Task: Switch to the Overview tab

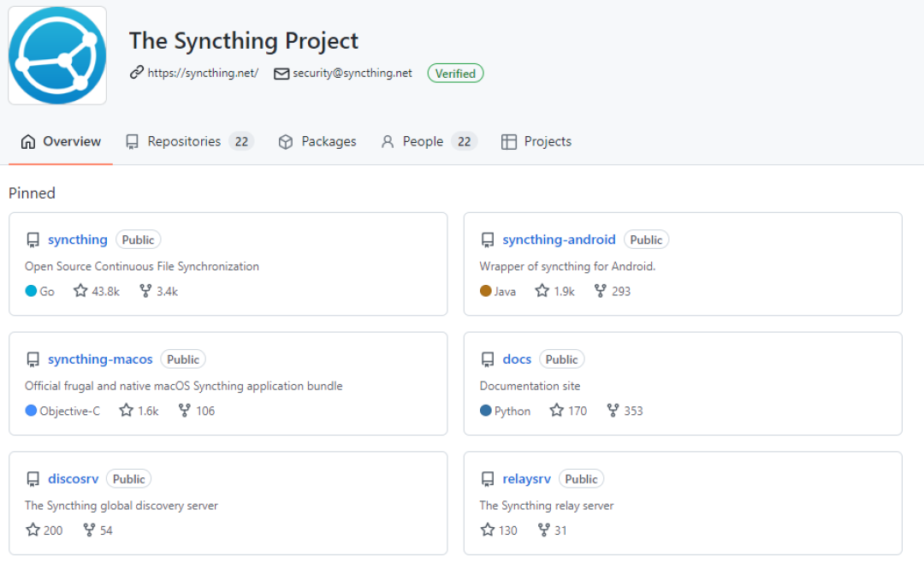Action: click(61, 141)
